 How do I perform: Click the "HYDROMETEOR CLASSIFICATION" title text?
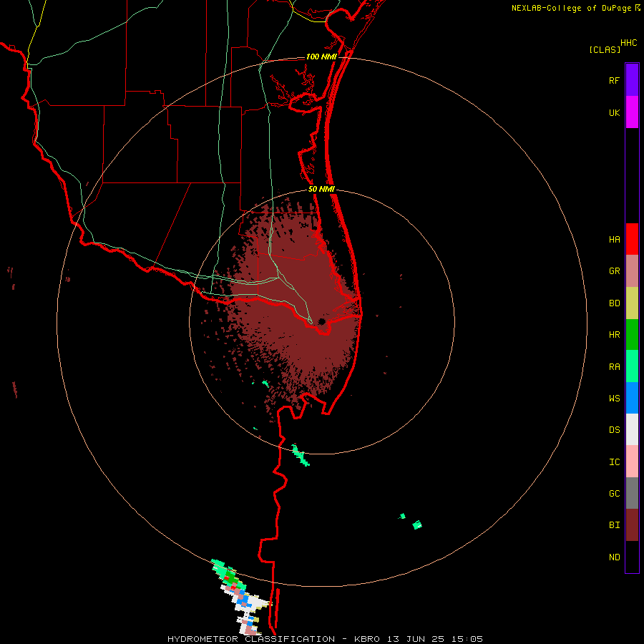pos(251,639)
